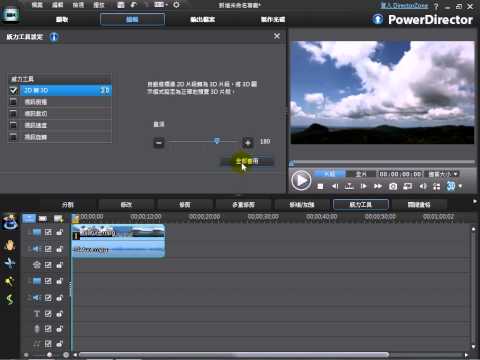This screenshot has width=480, height=360.
Task: Click the hand-shaped sidebar tool icon
Action: coord(10,246)
